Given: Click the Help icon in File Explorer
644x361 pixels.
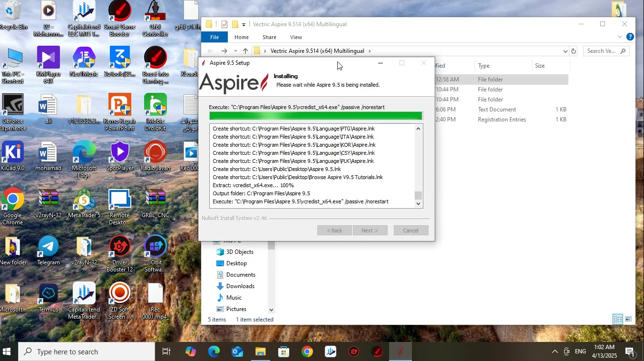Looking at the screenshot, I should pos(630,37).
